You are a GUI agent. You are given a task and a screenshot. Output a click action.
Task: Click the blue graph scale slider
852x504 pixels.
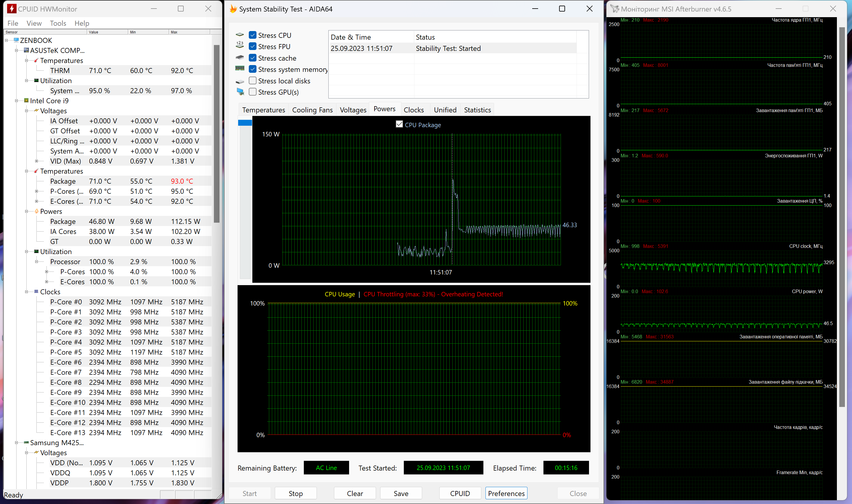tap(245, 123)
